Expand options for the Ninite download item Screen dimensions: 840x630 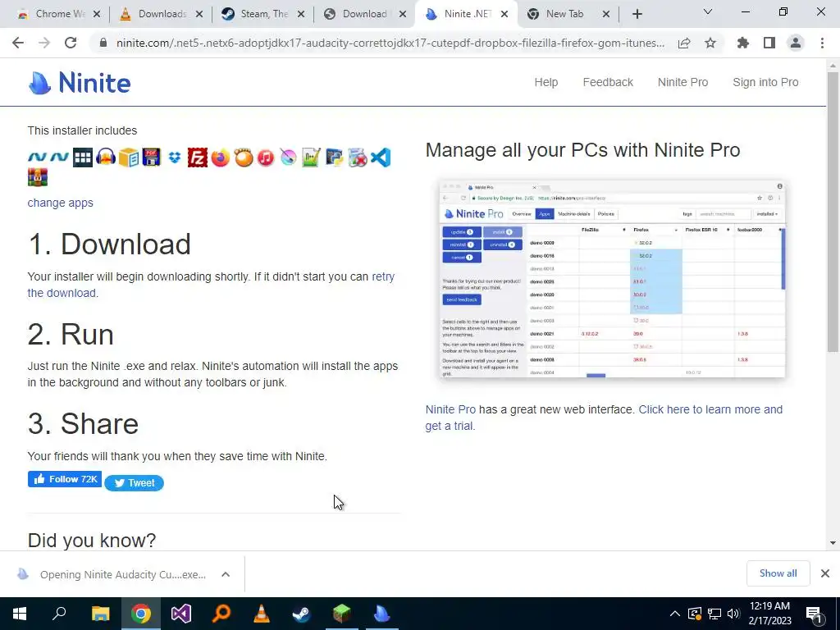point(226,574)
